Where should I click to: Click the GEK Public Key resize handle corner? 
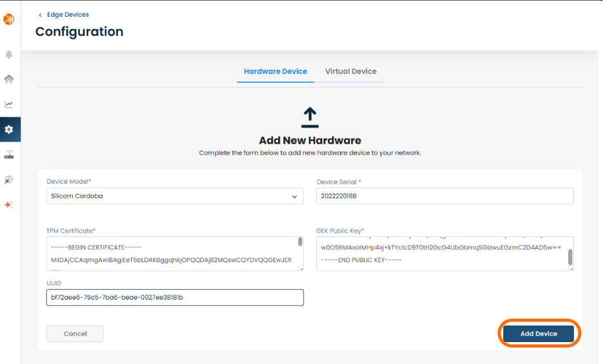tap(571, 268)
